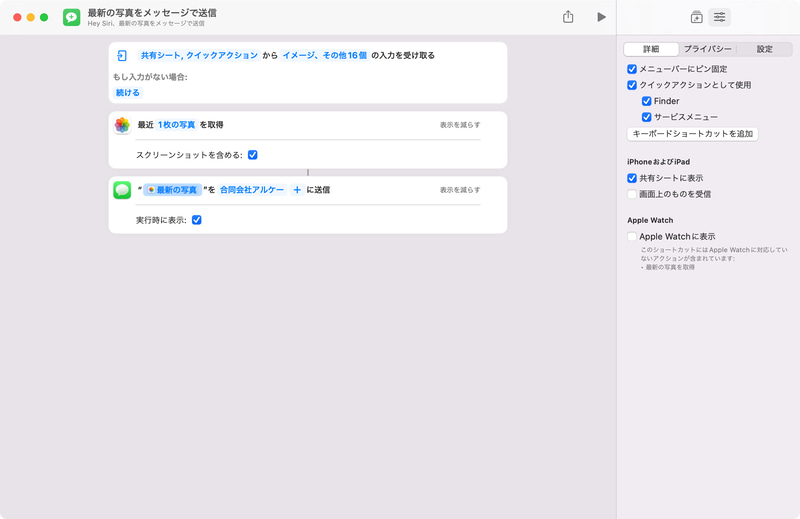Image resolution: width=800 pixels, height=519 pixels.
Task: Toggle メニューバーにピン固定 checkbox
Action: point(632,69)
